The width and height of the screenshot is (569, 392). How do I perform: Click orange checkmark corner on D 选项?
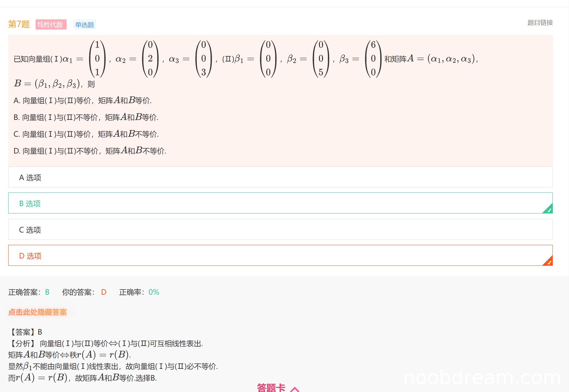pyautogui.click(x=549, y=262)
